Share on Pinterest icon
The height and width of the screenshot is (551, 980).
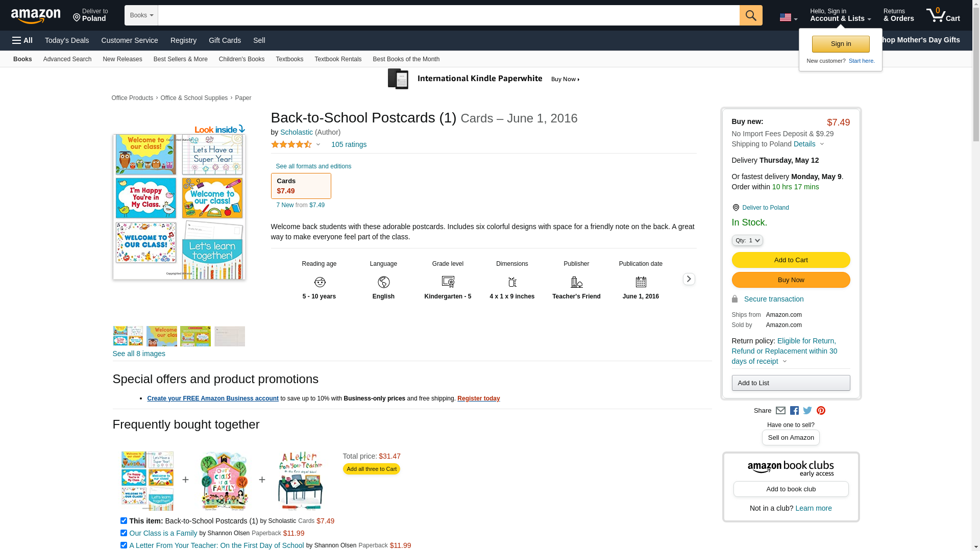[x=821, y=411]
